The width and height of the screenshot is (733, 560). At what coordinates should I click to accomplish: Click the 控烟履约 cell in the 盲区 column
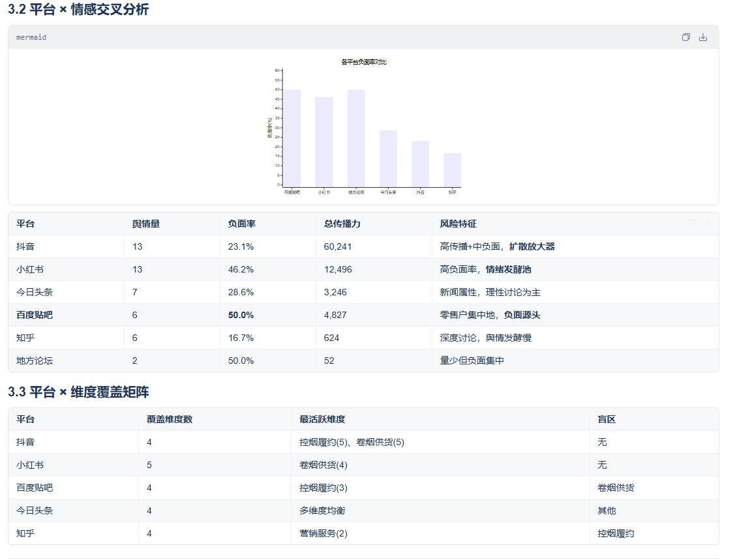616,533
